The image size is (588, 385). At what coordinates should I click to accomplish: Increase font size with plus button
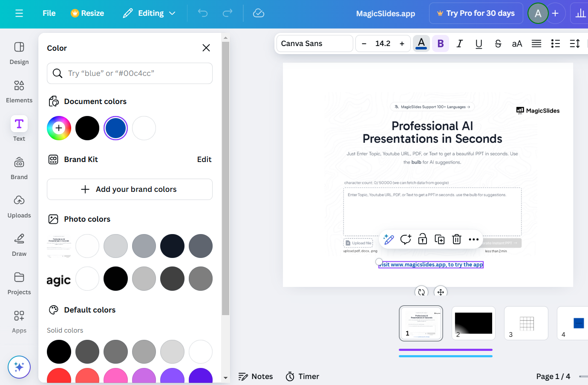click(x=402, y=43)
